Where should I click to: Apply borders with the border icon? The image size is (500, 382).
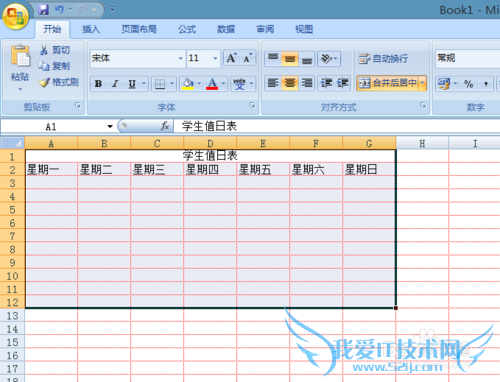[160, 84]
